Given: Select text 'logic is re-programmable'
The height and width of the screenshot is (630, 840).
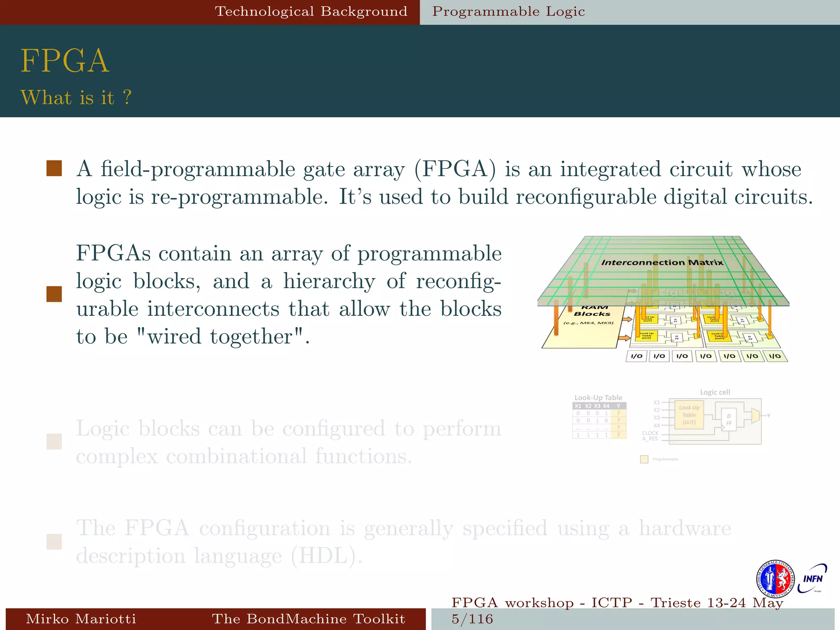Looking at the screenshot, I should tap(202, 197).
